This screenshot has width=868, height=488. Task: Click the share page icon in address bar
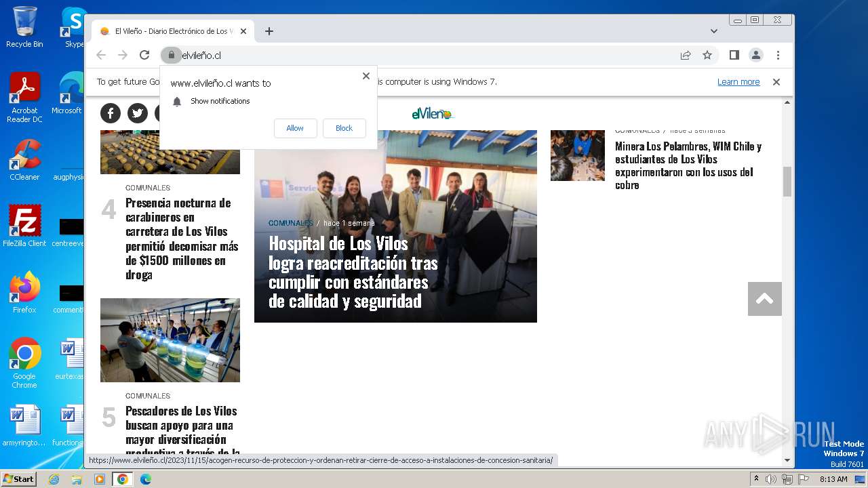click(x=686, y=55)
